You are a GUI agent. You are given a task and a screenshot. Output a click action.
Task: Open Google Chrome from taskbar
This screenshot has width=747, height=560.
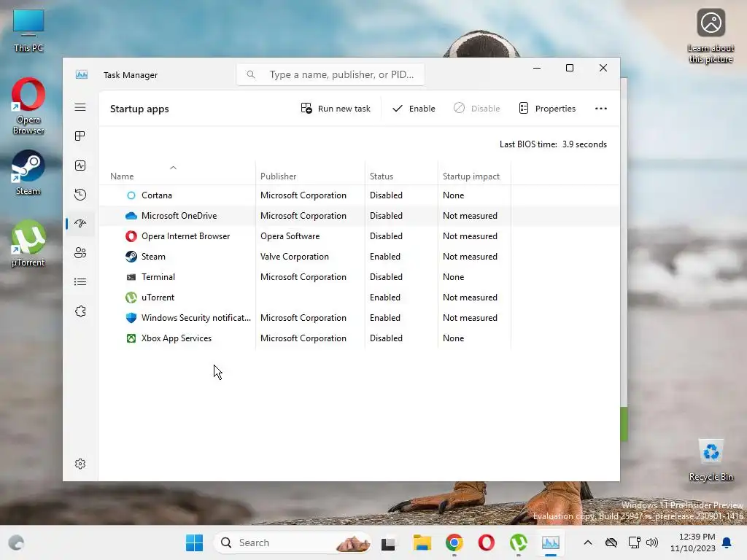(x=454, y=542)
